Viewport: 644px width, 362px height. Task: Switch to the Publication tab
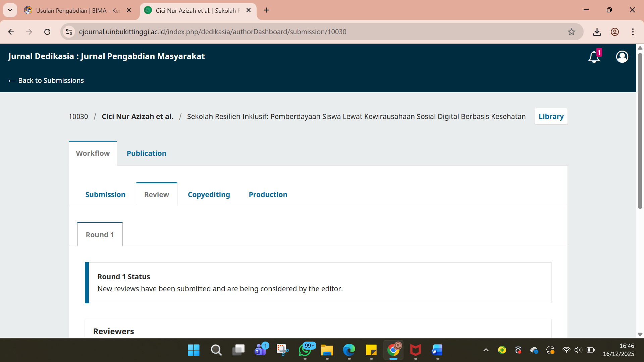[146, 153]
